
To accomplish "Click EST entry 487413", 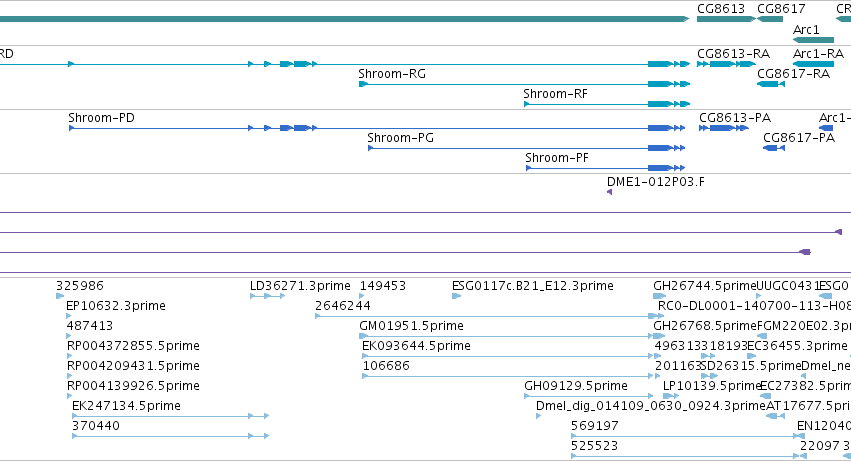I will [x=90, y=326].
